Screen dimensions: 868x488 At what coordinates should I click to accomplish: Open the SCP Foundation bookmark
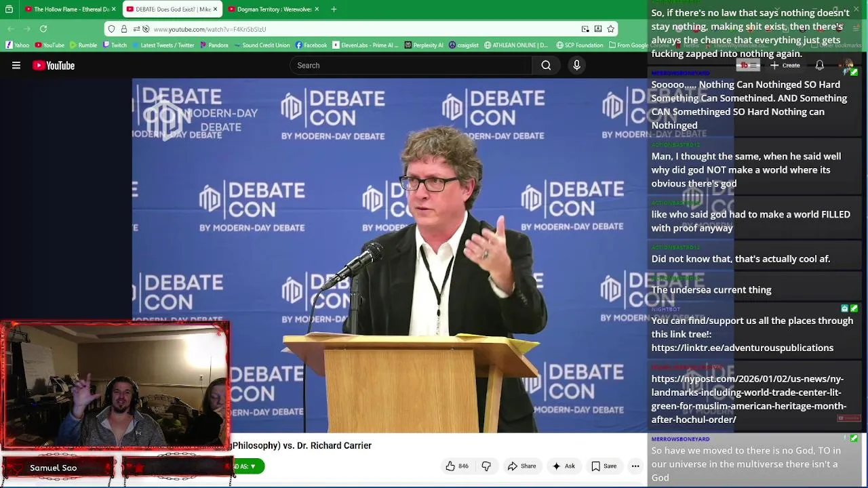point(580,45)
